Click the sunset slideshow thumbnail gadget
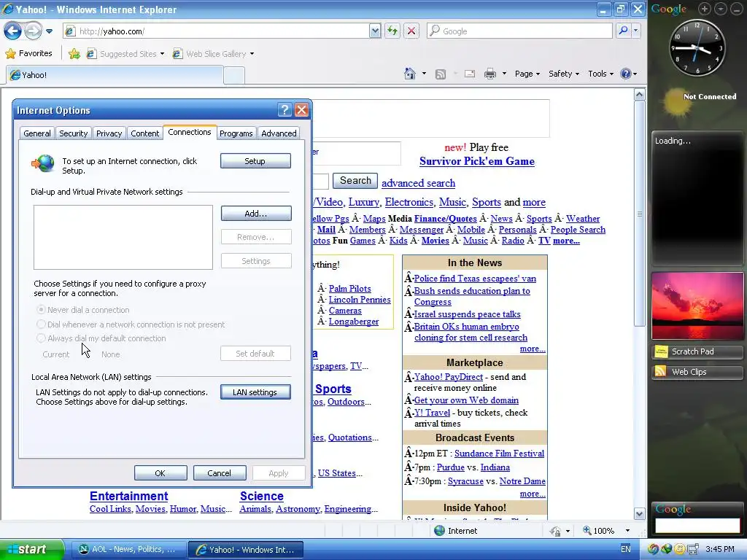This screenshot has height=560, width=747. click(x=697, y=306)
